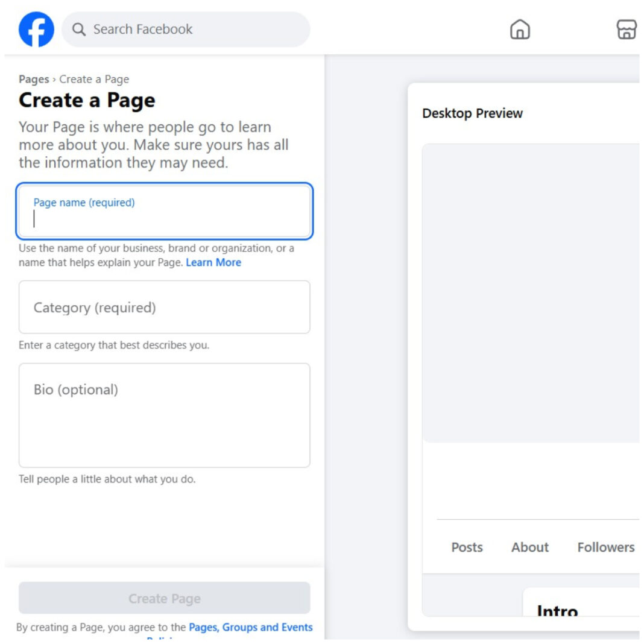Open Pages, Groups and Events policies link
This screenshot has width=644, height=644.
(x=251, y=627)
